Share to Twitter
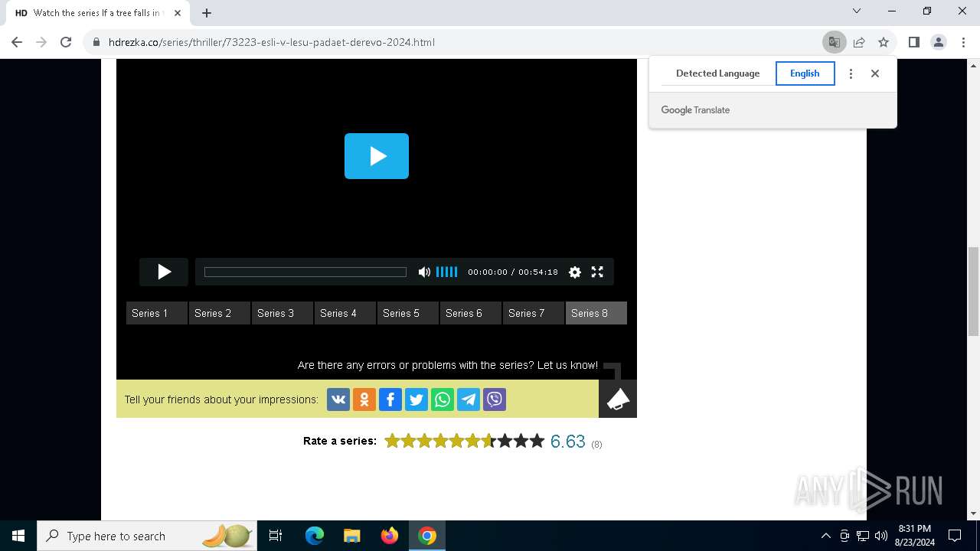Viewport: 980px width, 551px height. [416, 399]
